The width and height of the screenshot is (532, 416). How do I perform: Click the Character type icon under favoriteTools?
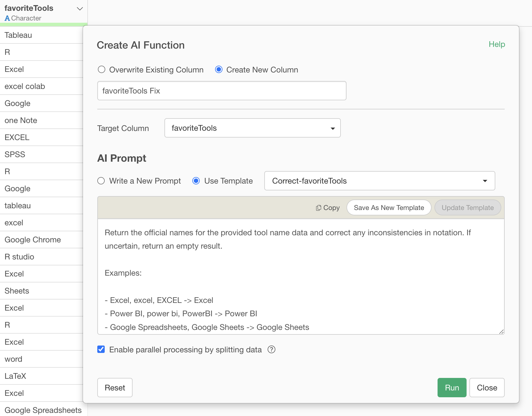(7, 18)
